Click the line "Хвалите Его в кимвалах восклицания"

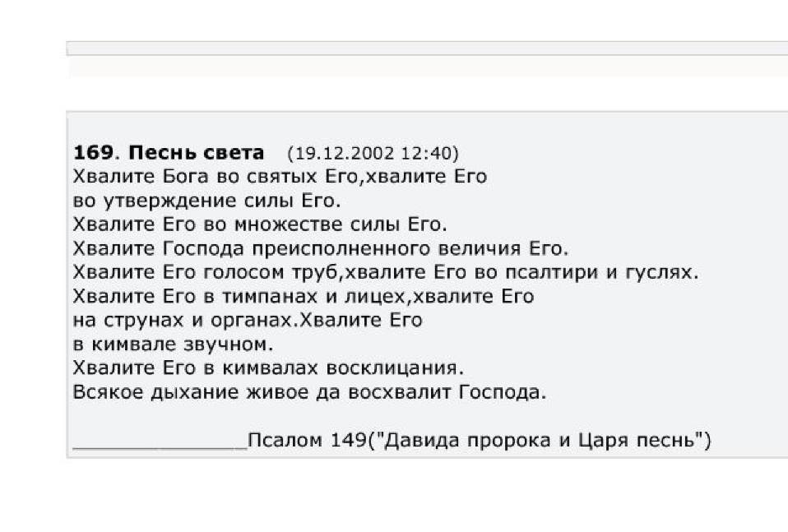(x=269, y=368)
